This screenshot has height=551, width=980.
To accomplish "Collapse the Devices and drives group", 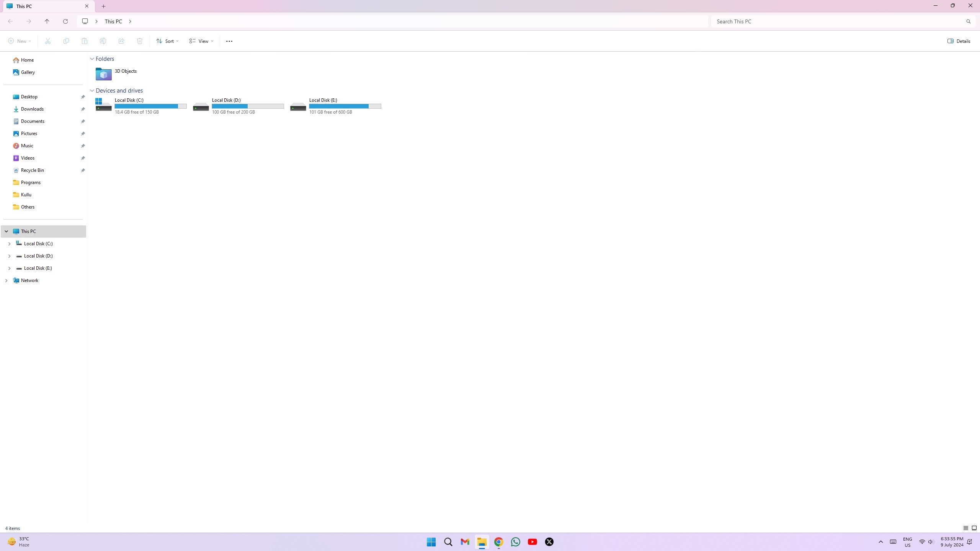I will [x=92, y=91].
